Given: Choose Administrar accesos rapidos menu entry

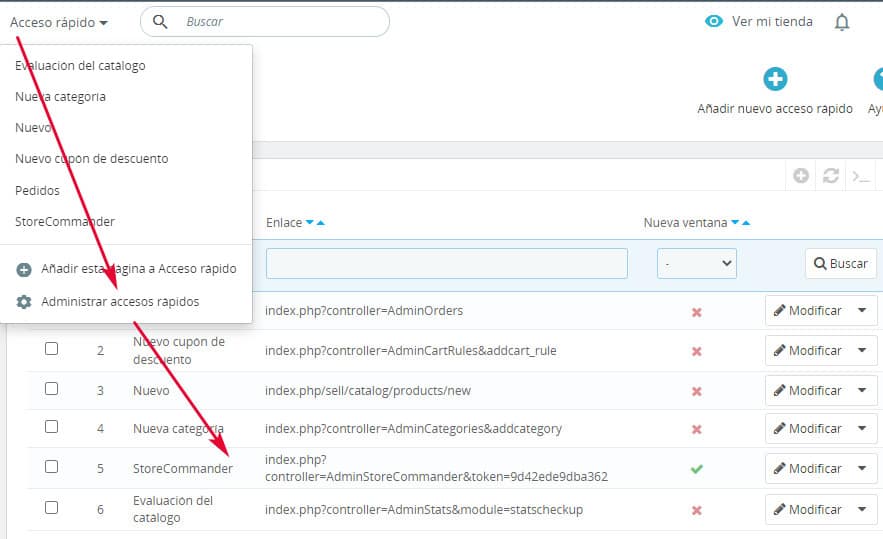Looking at the screenshot, I should tap(119, 301).
